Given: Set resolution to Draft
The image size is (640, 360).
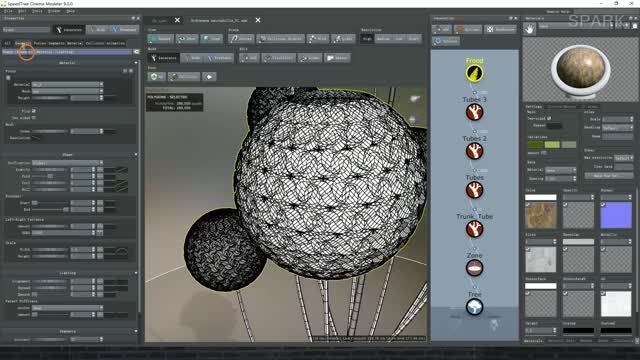Looking at the screenshot, I should (413, 39).
